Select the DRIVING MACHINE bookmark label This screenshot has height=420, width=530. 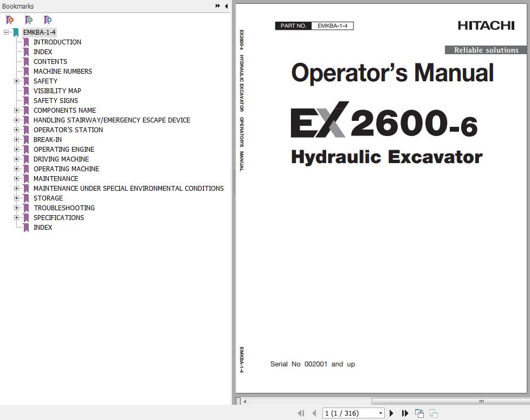pos(61,159)
